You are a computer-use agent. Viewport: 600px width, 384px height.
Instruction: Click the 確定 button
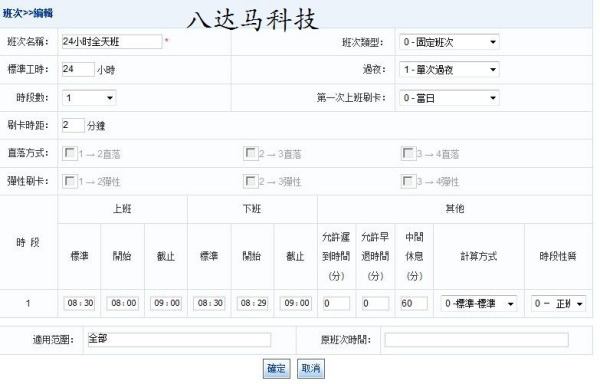click(276, 369)
